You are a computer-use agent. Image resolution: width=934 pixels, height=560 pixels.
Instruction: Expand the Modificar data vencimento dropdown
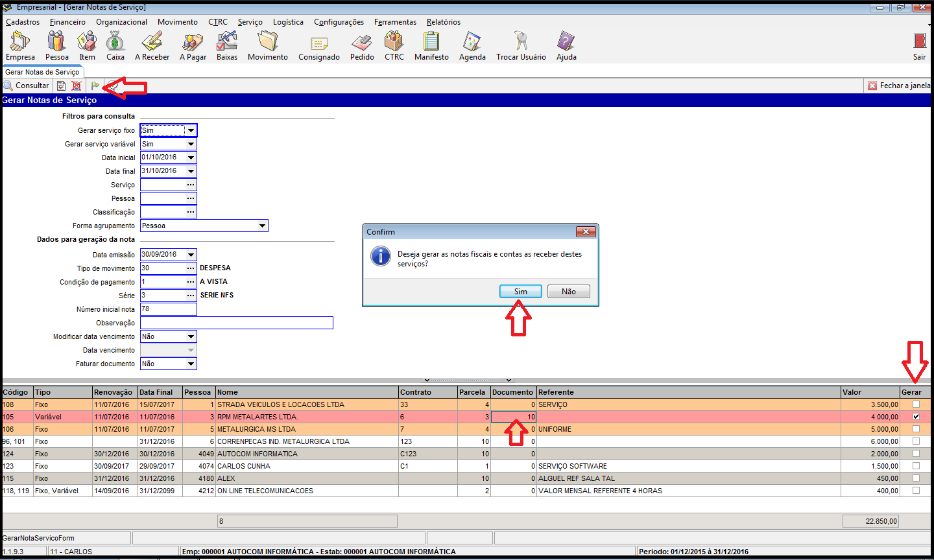tap(191, 337)
